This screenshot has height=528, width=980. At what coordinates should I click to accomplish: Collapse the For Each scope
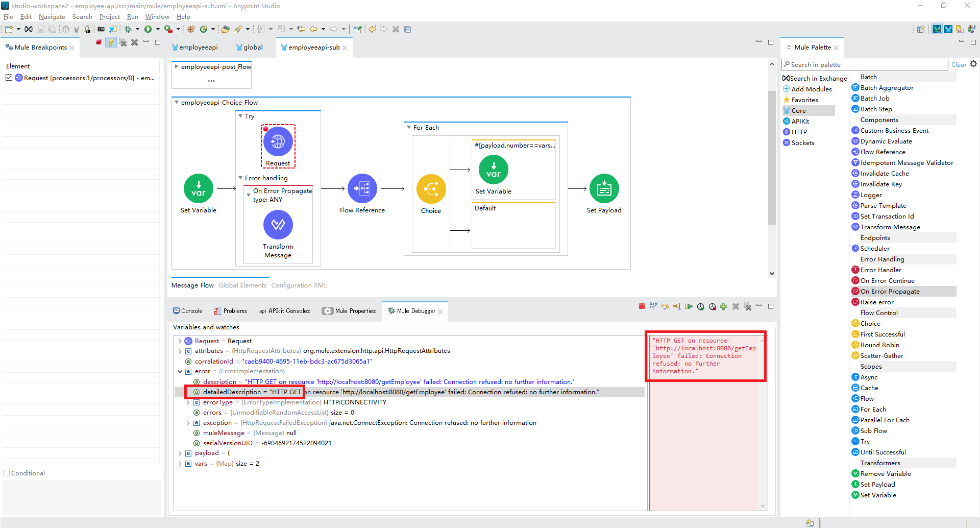409,127
